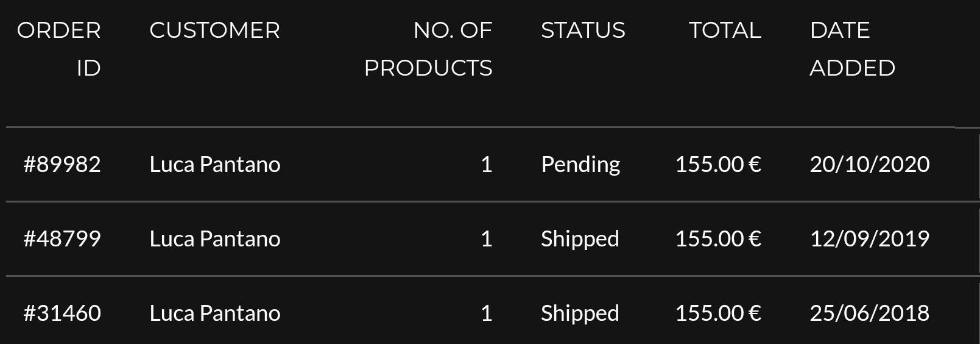
Task: Click the 12/09/2019 date cell
Action: (x=870, y=238)
